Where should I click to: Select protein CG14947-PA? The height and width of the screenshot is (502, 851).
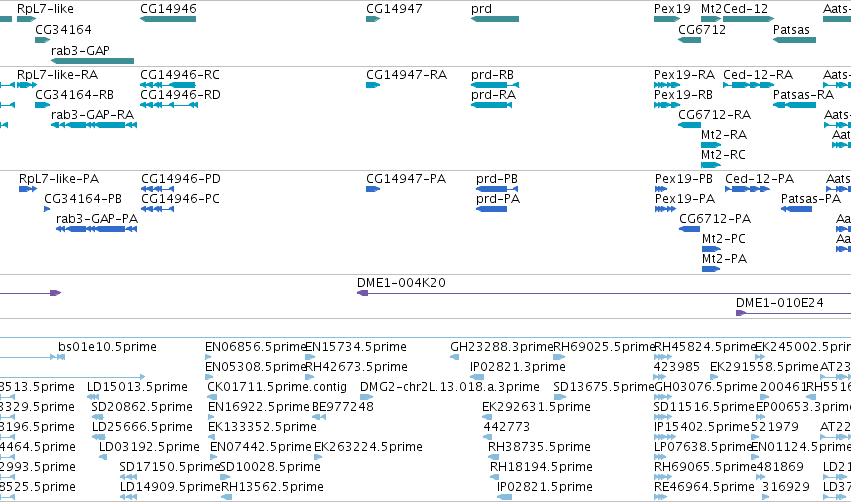tap(373, 189)
